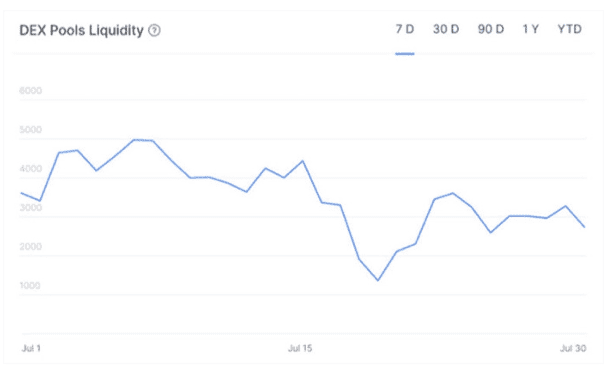
Task: Click the DEX Pools Liquidity title
Action: (82, 30)
